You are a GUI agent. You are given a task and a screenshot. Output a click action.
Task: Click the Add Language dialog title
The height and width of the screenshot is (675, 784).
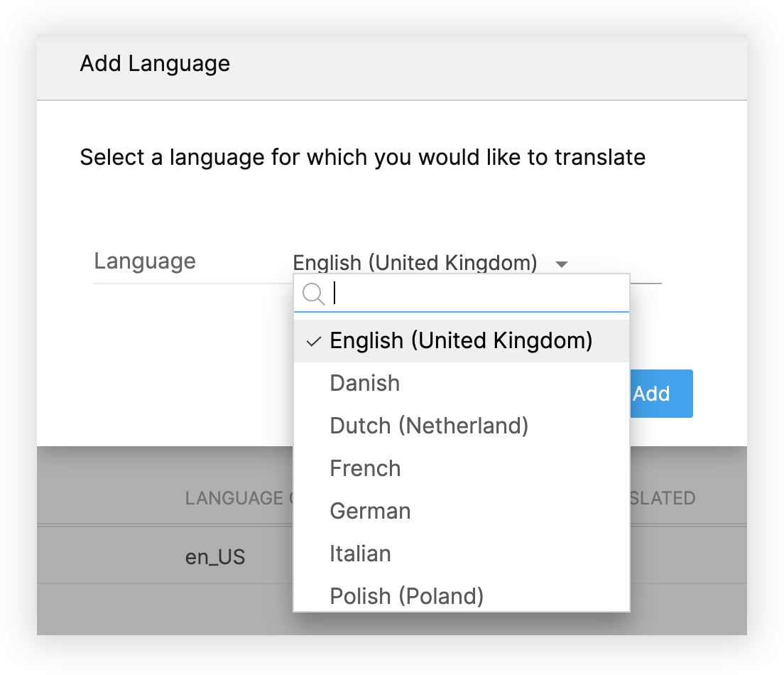point(155,63)
